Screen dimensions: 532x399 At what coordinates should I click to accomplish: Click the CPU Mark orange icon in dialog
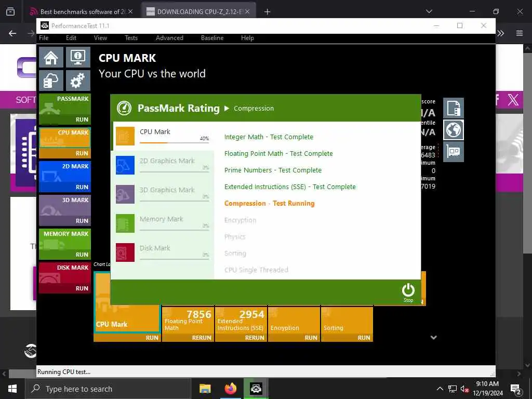(x=125, y=136)
